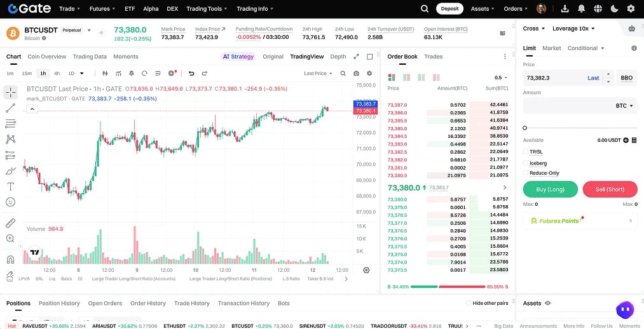Select the trend line drawing tool

click(x=11, y=109)
